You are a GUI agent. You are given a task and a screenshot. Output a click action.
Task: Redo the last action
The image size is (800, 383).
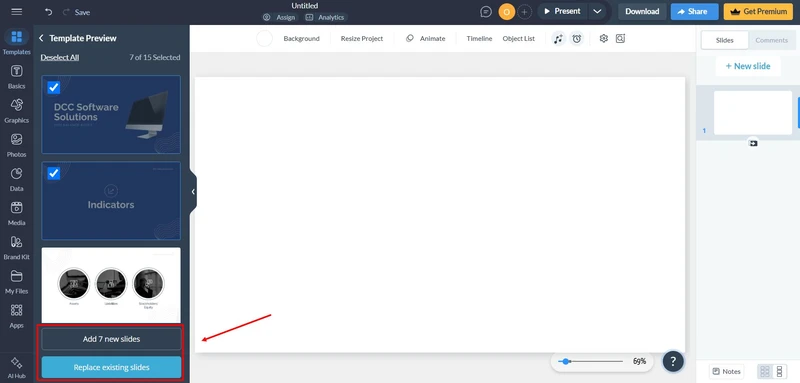(x=66, y=12)
